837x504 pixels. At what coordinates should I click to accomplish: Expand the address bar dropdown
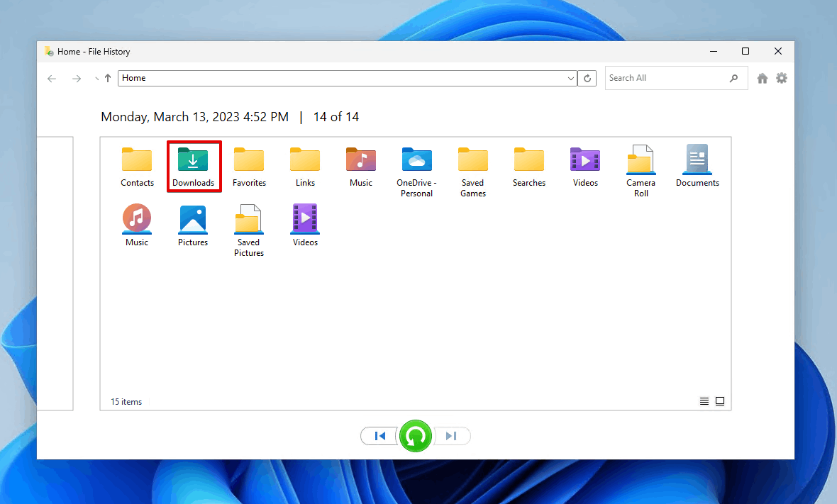click(570, 79)
